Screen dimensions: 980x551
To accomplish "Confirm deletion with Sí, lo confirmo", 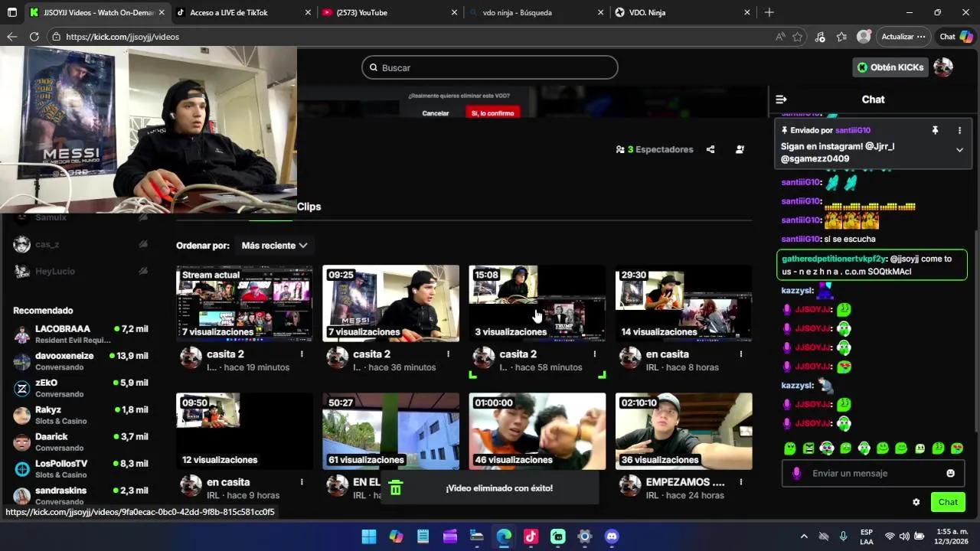I will point(492,112).
